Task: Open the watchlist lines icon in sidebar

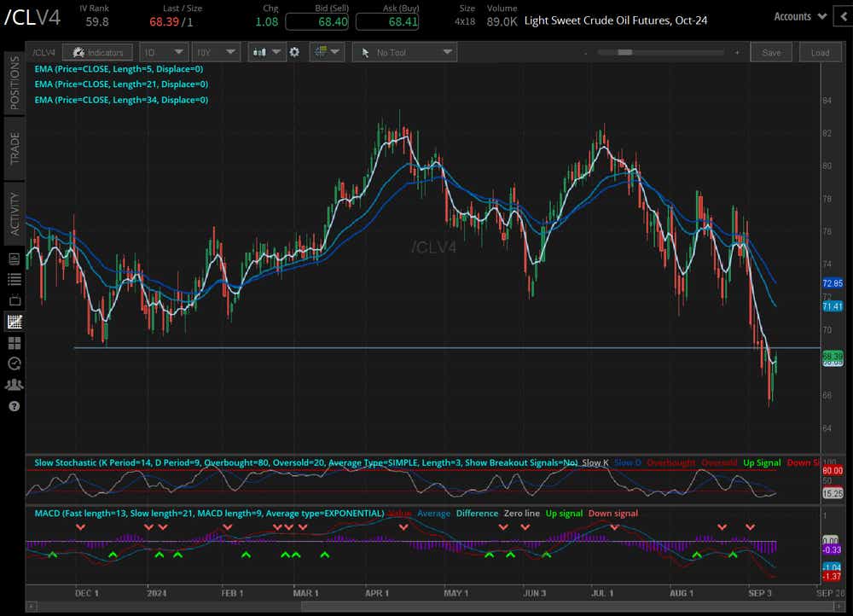Action: pyautogui.click(x=15, y=280)
